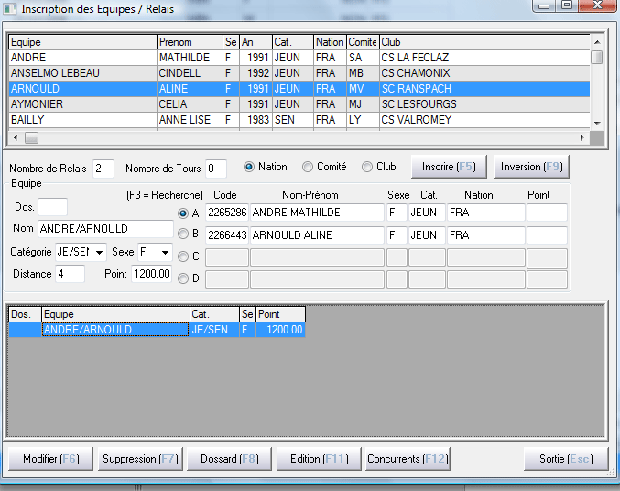Sort by the Club column header
This screenshot has height=491, width=620.
(x=470, y=43)
